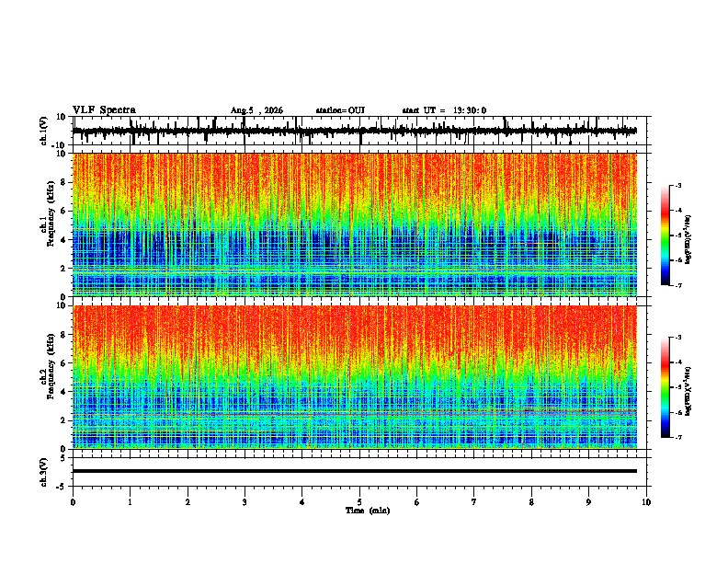Click the "ch.2 Frequency (kHz)" axis label
The height and width of the screenshot is (563, 728).
48,366
